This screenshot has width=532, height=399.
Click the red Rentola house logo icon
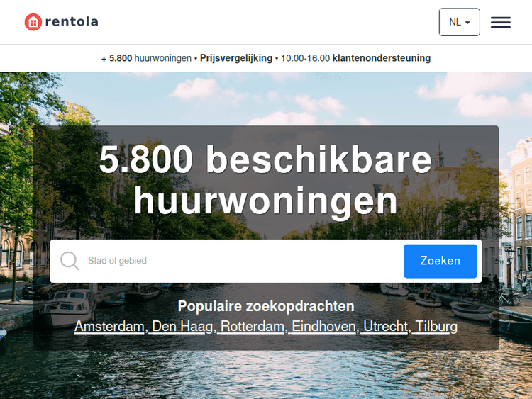click(33, 22)
